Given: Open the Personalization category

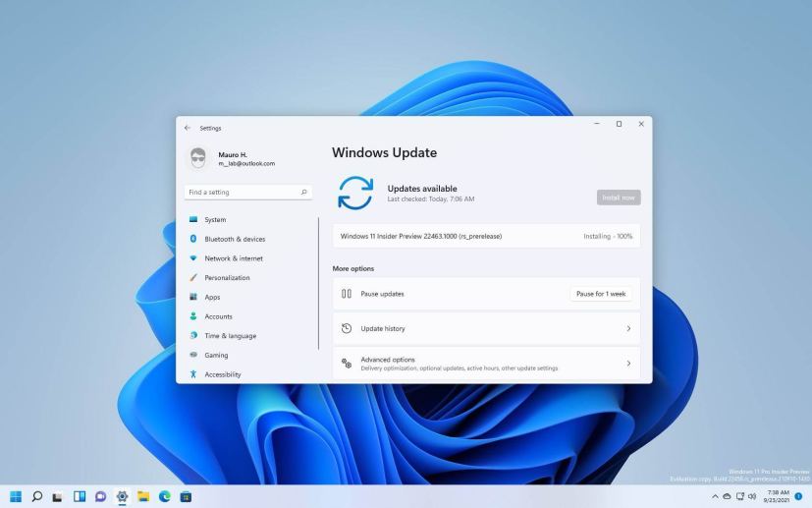Looking at the screenshot, I should [226, 277].
